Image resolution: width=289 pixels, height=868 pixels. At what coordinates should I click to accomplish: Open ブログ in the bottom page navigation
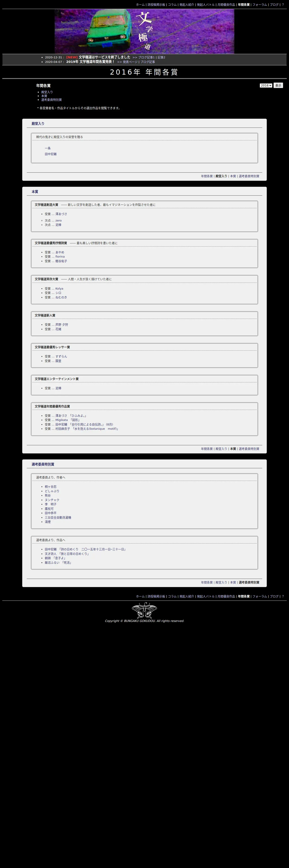click(274, 596)
